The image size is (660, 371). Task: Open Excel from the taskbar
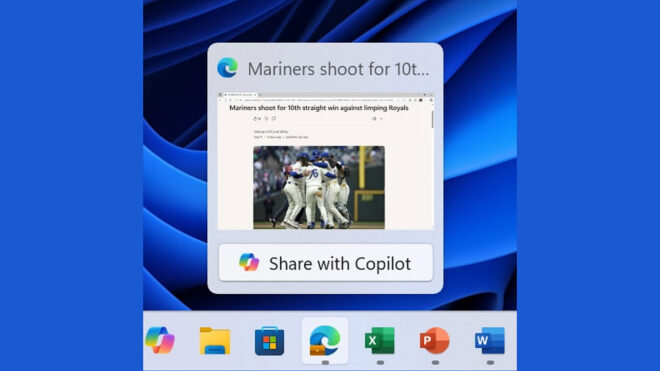click(380, 341)
